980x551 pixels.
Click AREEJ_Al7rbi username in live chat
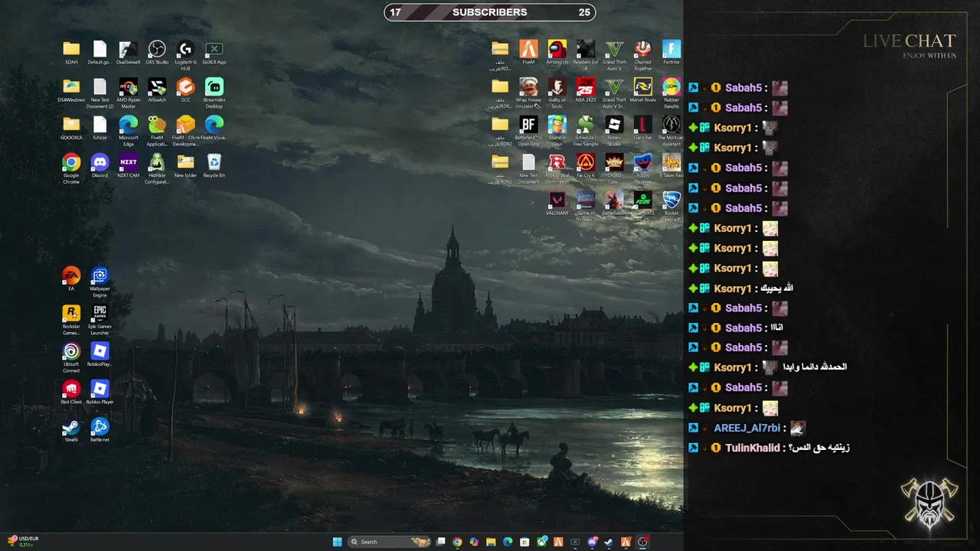[x=746, y=428]
